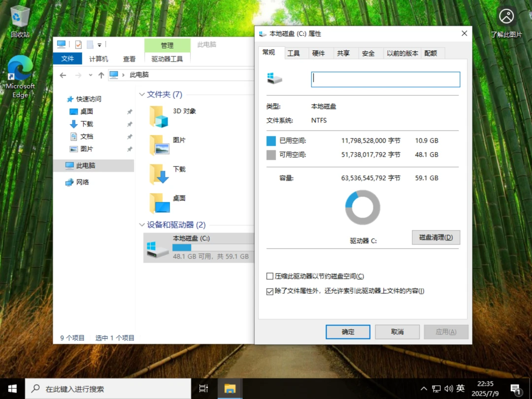
Task: Click the 磁盘清理(D) button
Action: tap(436, 237)
